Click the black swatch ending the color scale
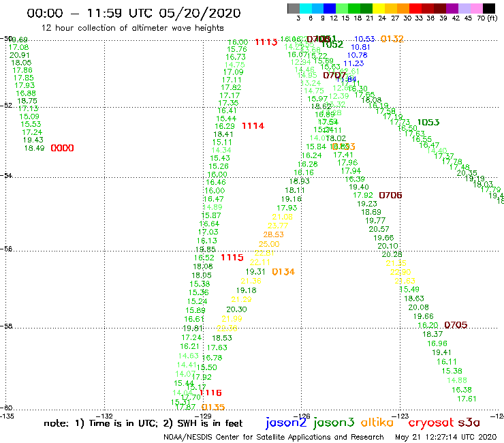The width and height of the screenshot is (504, 443). [488, 8]
